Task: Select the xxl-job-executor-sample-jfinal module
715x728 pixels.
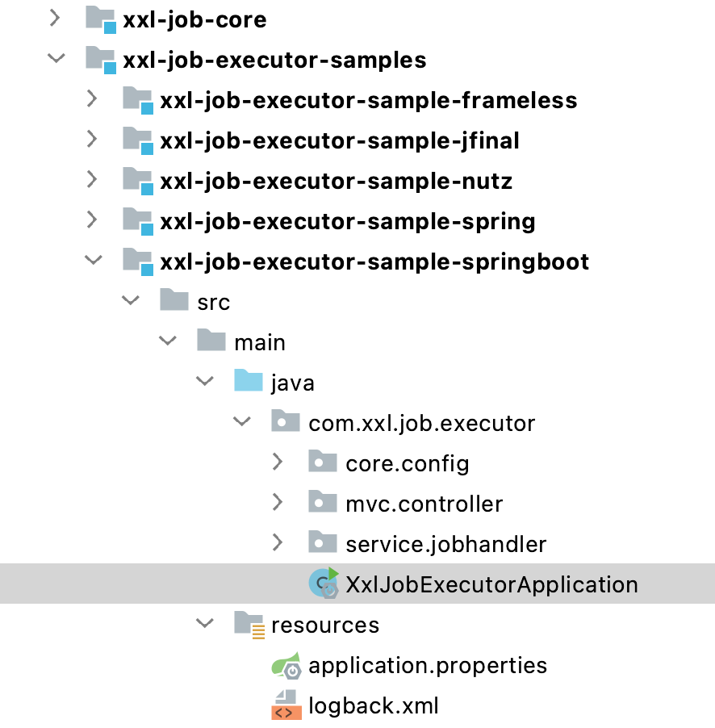Action: tap(339, 140)
